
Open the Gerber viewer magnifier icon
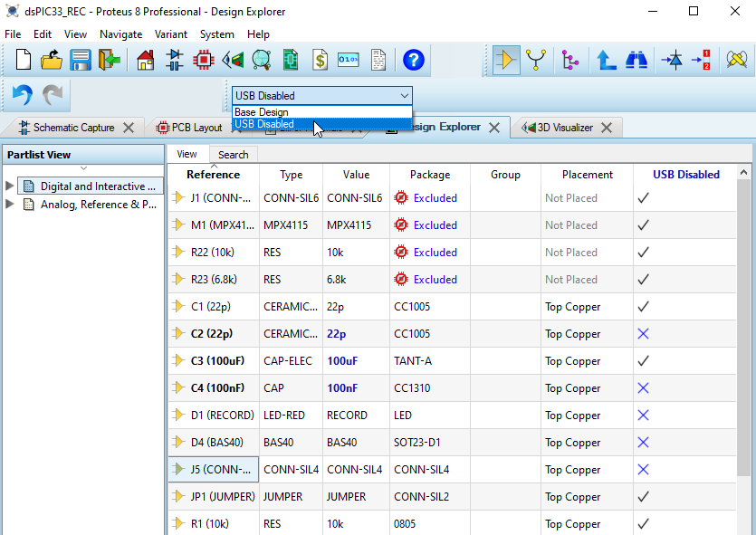pyautogui.click(x=261, y=60)
